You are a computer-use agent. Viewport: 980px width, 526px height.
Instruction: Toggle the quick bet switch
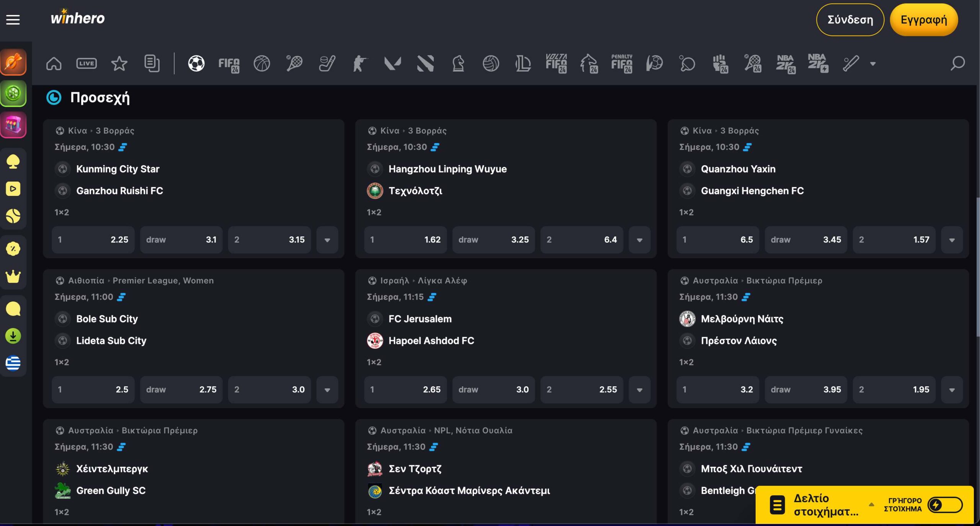point(945,505)
